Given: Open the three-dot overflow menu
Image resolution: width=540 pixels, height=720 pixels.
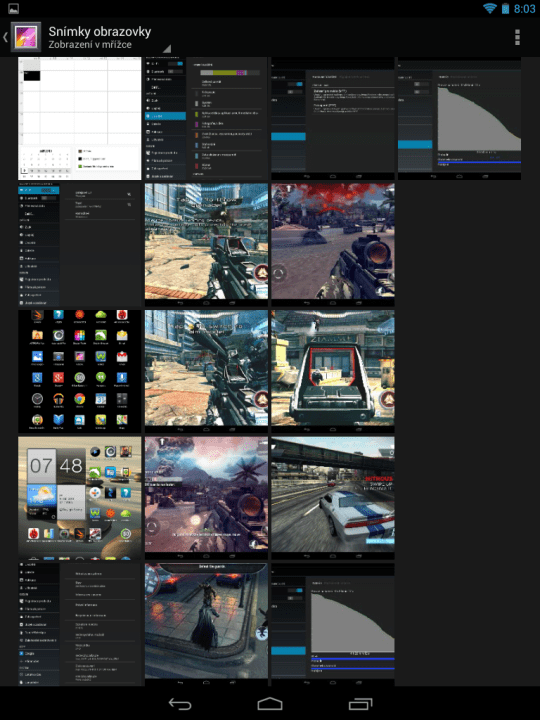Looking at the screenshot, I should coord(517,37).
